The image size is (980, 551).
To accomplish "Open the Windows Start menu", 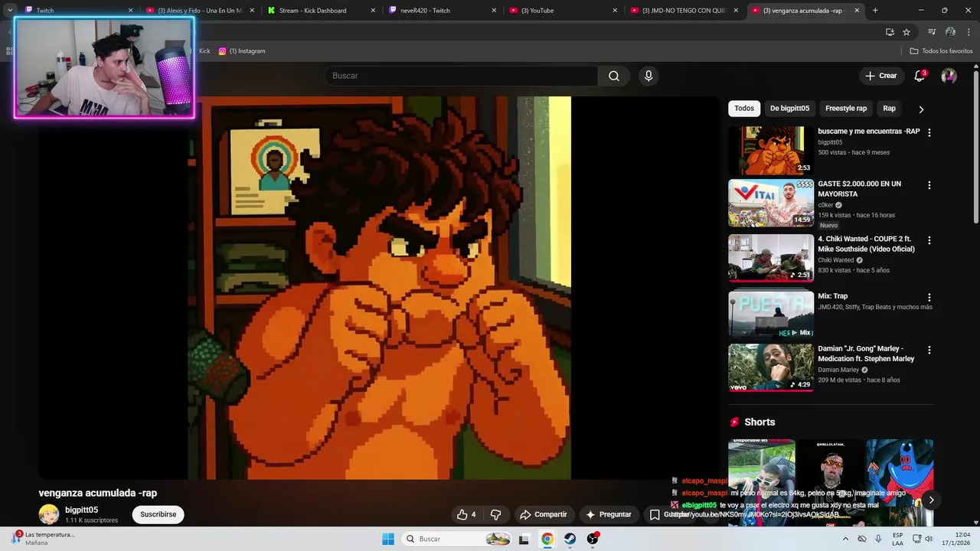I will pyautogui.click(x=388, y=539).
